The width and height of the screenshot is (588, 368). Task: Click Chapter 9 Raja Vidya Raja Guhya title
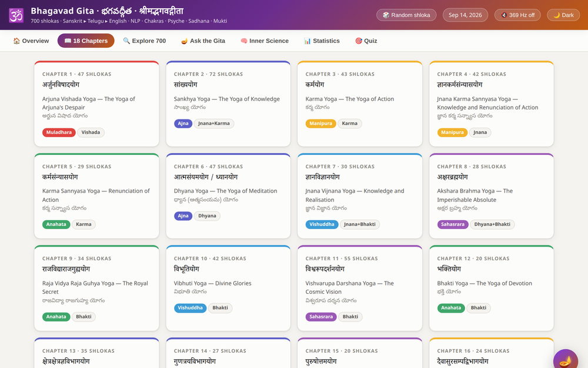click(95, 288)
